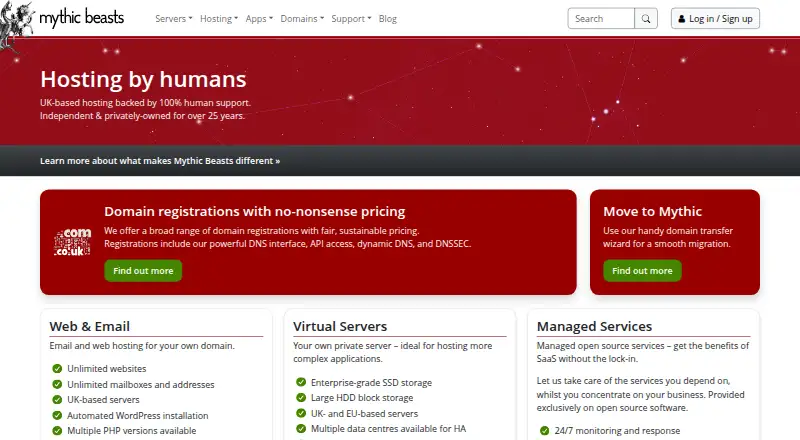
Task: Click the Log in / Sign up button
Action: pyautogui.click(x=715, y=19)
